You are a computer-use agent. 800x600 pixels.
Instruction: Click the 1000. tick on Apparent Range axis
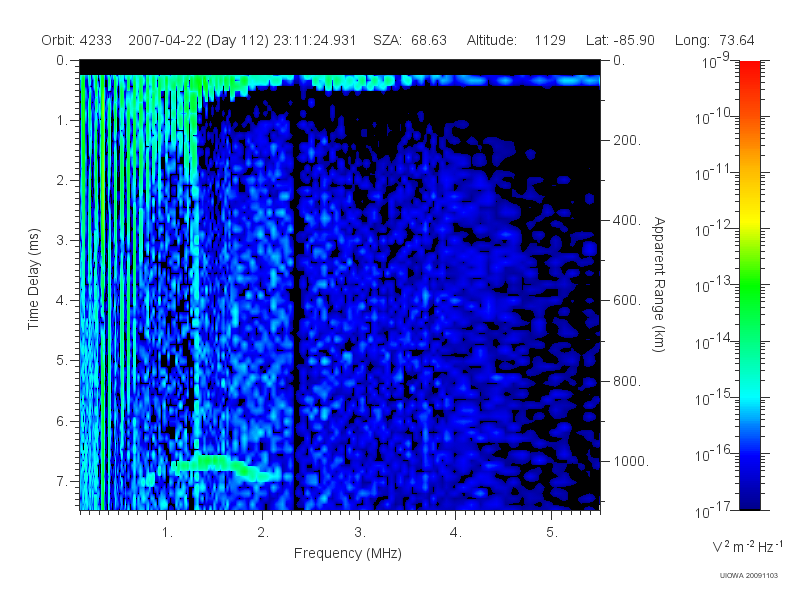(x=631, y=461)
